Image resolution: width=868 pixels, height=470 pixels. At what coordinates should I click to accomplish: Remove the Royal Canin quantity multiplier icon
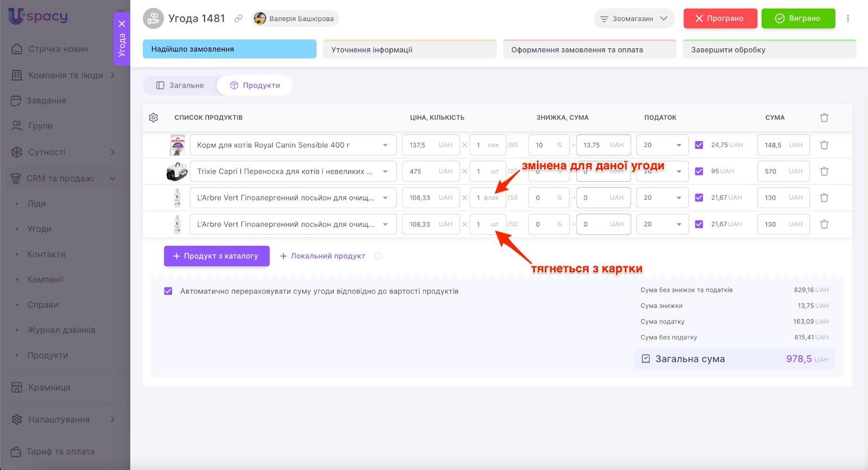[465, 145]
